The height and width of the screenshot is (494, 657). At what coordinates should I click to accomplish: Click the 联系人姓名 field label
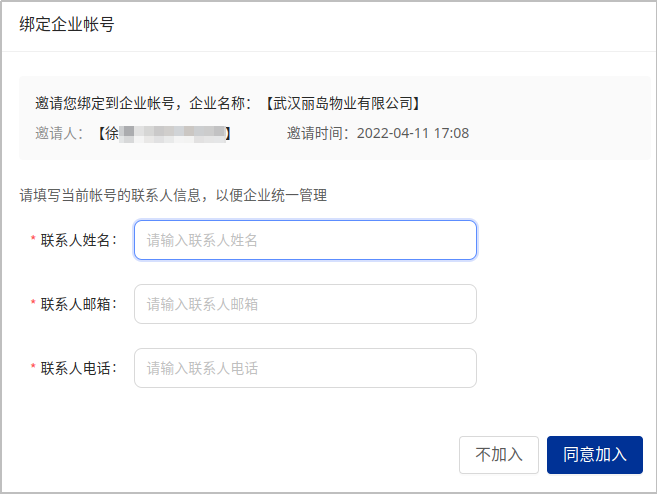coord(78,240)
